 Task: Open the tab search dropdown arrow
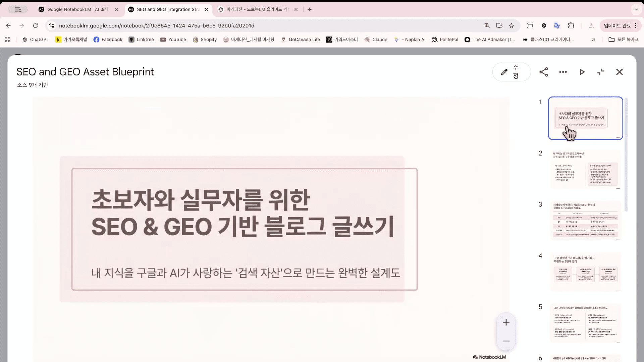636,9
